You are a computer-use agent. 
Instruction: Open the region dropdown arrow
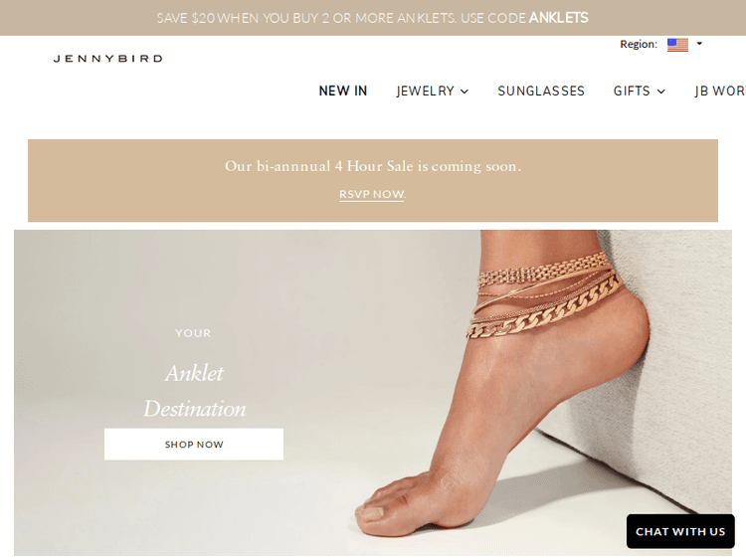pyautogui.click(x=699, y=44)
